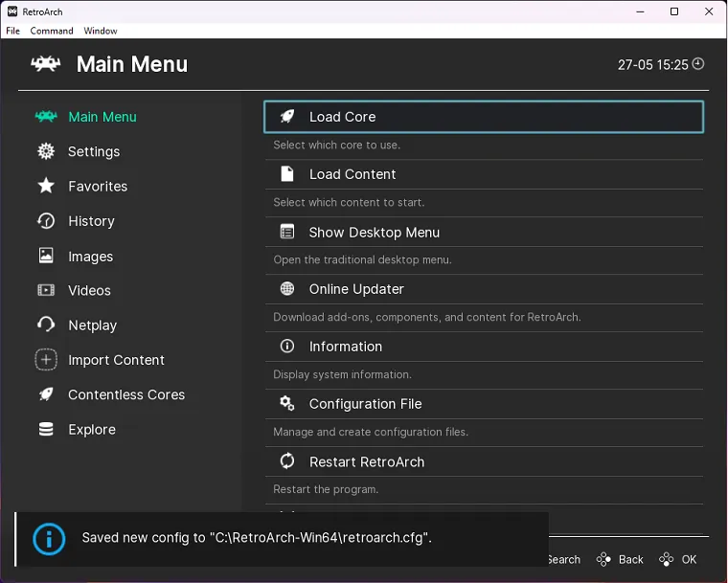Choose the Load Content label
The height and width of the screenshot is (583, 728).
(353, 174)
